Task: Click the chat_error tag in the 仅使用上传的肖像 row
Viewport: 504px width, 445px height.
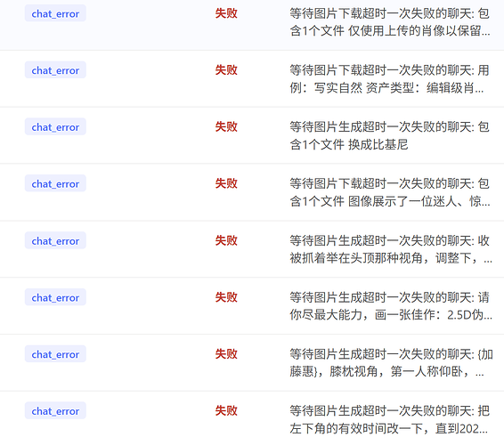Action: pyautogui.click(x=55, y=13)
